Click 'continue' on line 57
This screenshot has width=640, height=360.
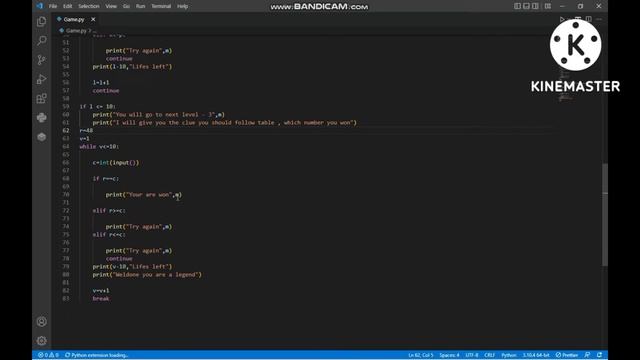[x=106, y=91]
